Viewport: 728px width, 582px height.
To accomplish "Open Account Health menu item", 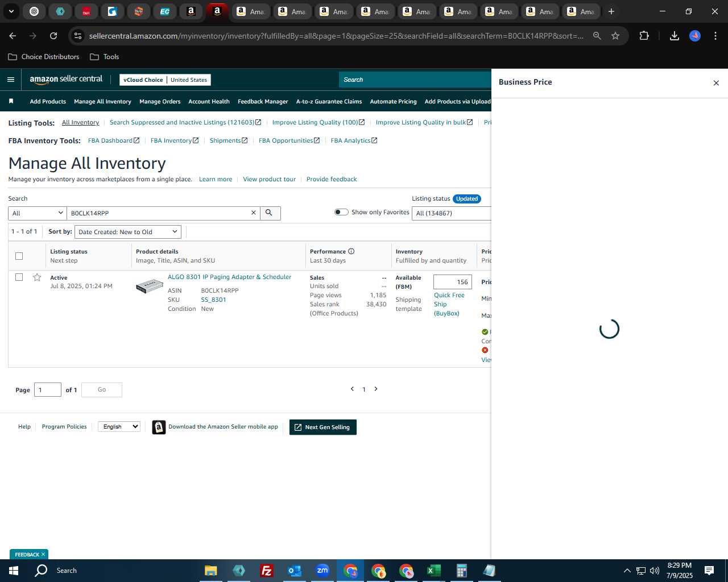I will [209, 102].
